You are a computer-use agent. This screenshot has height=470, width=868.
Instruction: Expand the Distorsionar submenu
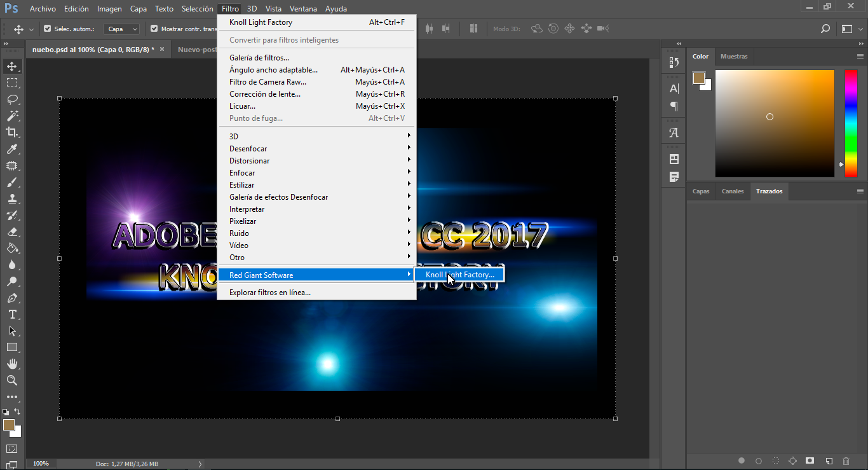[x=316, y=161]
